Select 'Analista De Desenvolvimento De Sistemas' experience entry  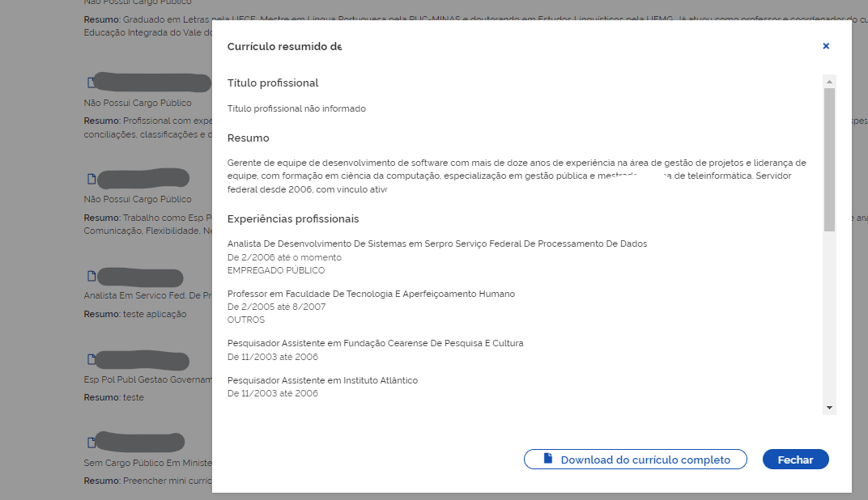[x=437, y=244]
